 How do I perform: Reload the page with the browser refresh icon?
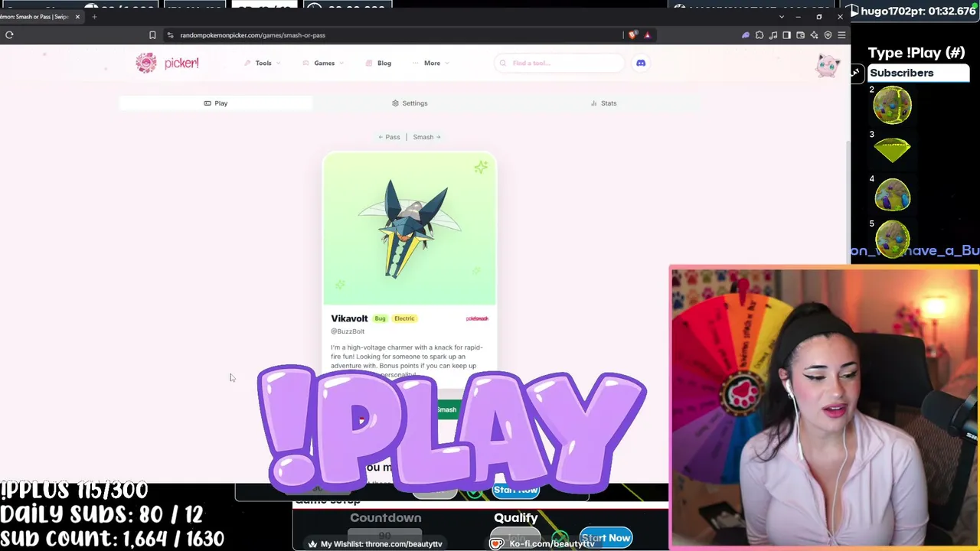click(x=9, y=34)
